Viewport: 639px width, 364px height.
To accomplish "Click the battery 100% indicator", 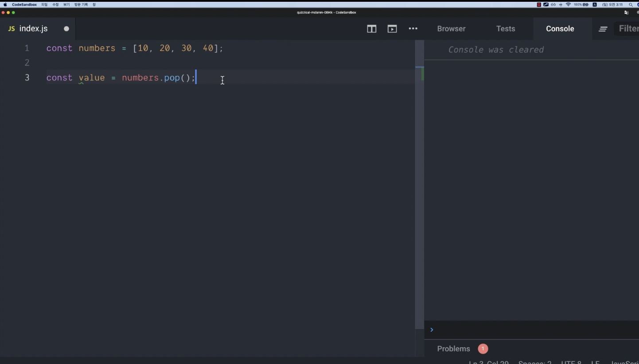I will (x=581, y=4).
